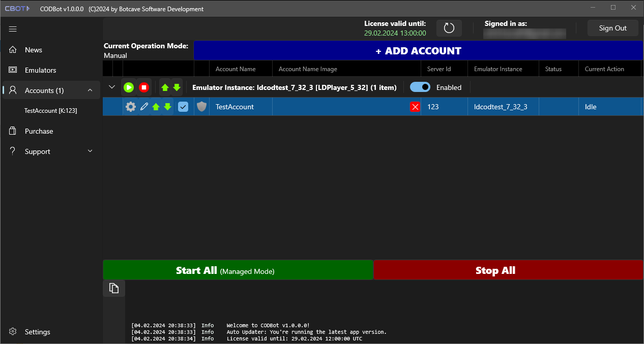Stop the emulator instance with red stop button
Viewport: 644px width, 344px height.
(144, 87)
